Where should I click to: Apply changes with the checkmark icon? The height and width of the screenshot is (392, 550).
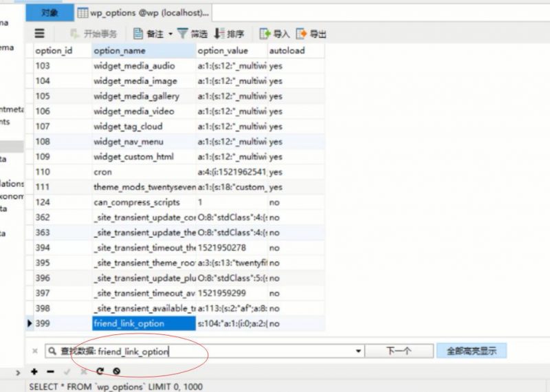coord(67,371)
